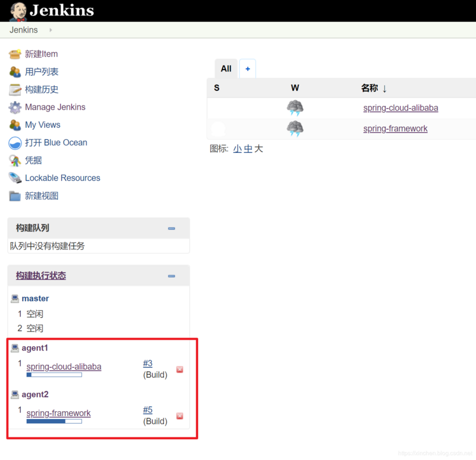This screenshot has height=460, width=476.
Task: Add a new view with the + tab
Action: point(248,68)
